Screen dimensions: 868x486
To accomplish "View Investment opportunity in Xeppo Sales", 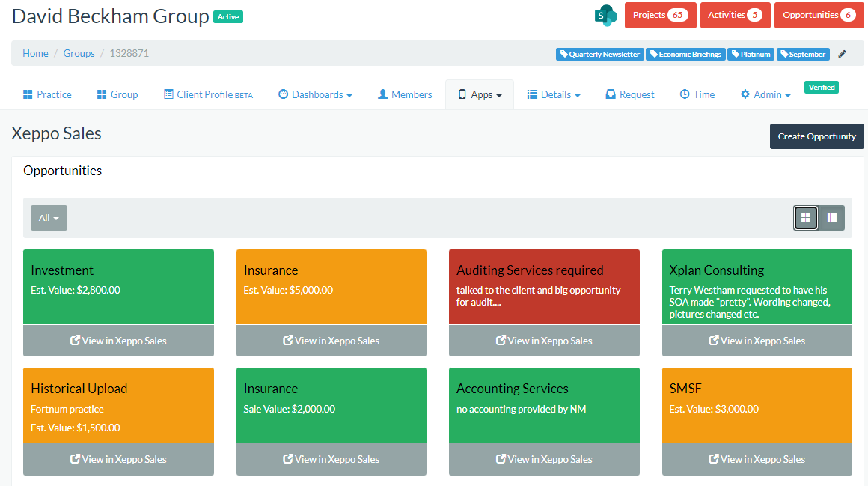I will tap(118, 341).
